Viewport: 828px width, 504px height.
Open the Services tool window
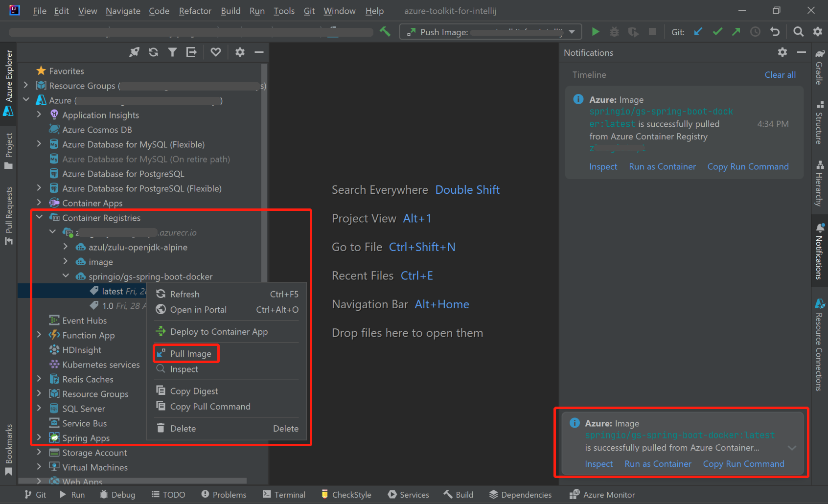tap(408, 495)
